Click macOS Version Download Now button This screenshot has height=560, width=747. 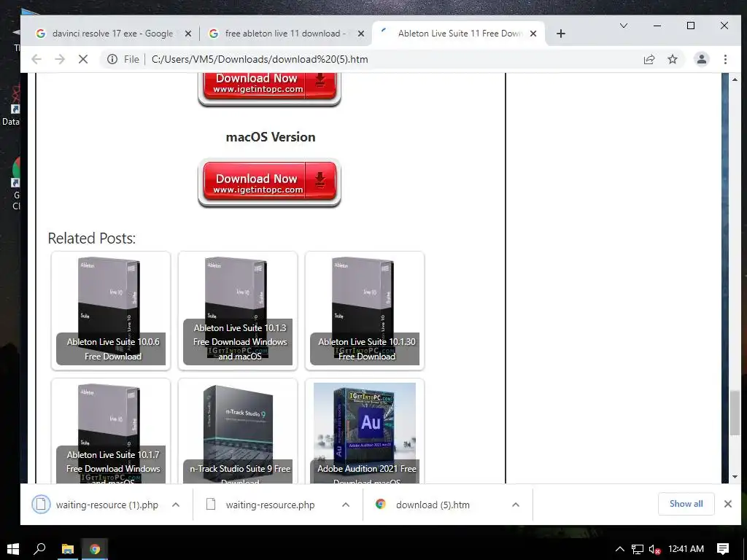(x=270, y=183)
